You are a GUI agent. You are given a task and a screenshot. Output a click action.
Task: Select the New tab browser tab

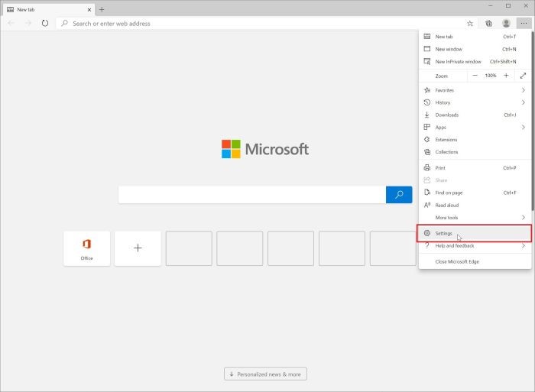pos(50,10)
